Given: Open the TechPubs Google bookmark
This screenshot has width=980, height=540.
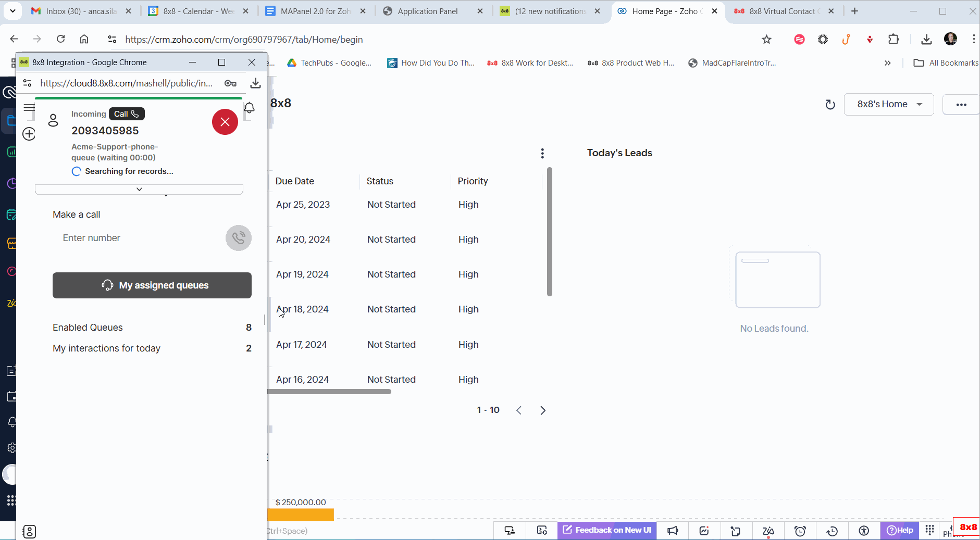Looking at the screenshot, I should [329, 63].
